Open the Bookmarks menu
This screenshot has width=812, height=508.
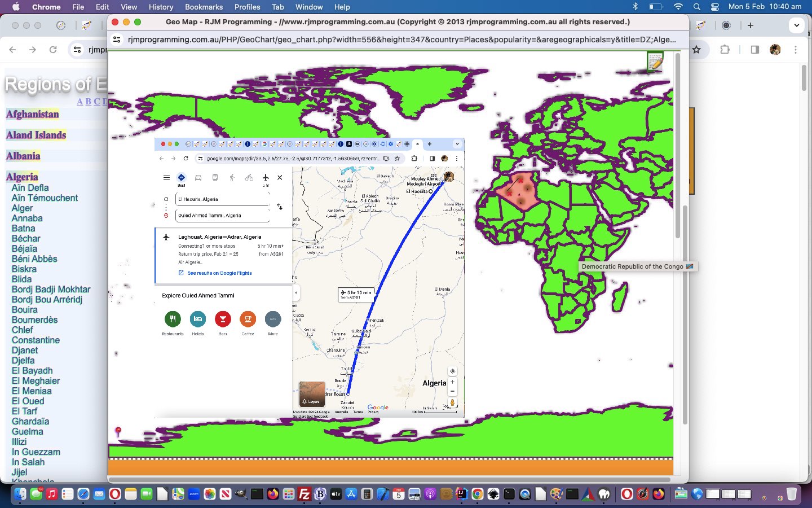204,7
